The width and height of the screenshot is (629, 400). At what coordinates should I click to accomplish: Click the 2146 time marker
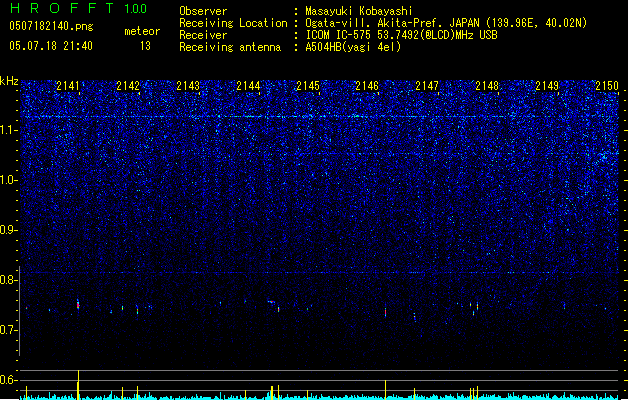[x=367, y=86]
